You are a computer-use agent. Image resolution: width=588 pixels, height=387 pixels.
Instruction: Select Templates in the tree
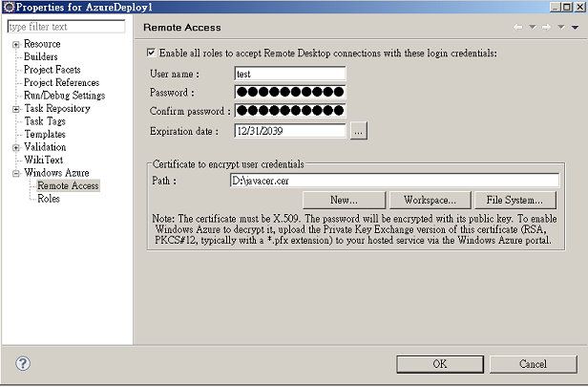45,134
